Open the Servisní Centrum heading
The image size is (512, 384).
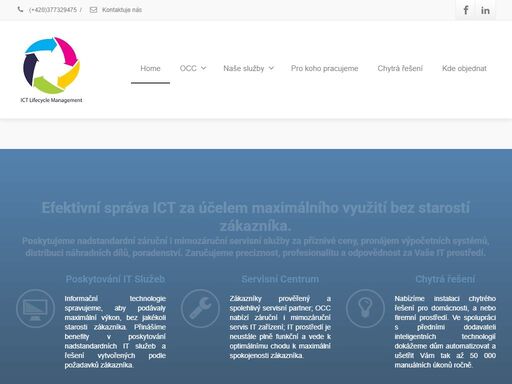[280, 279]
